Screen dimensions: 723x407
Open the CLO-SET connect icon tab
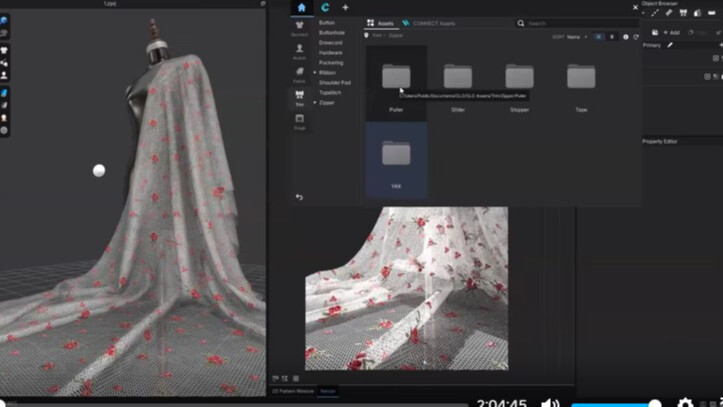325,7
